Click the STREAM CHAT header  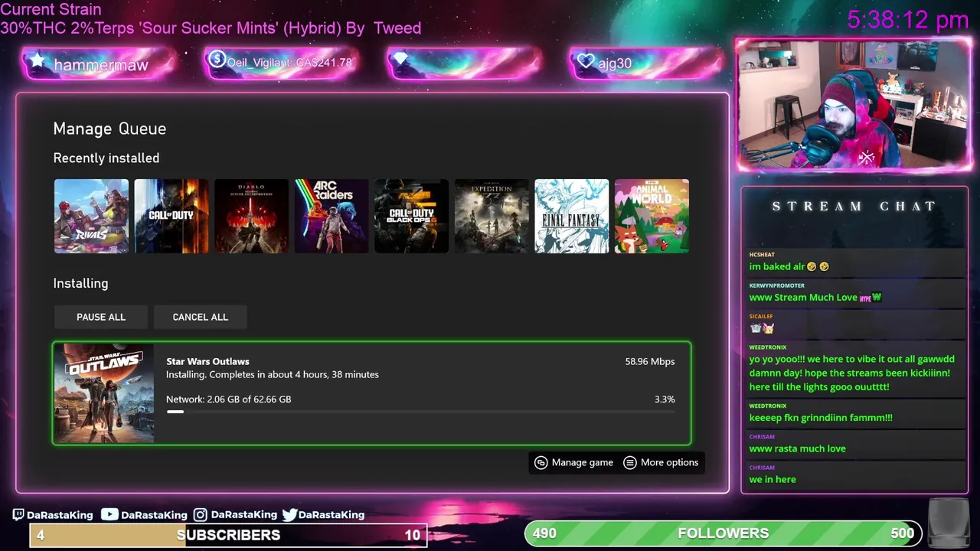pos(854,206)
